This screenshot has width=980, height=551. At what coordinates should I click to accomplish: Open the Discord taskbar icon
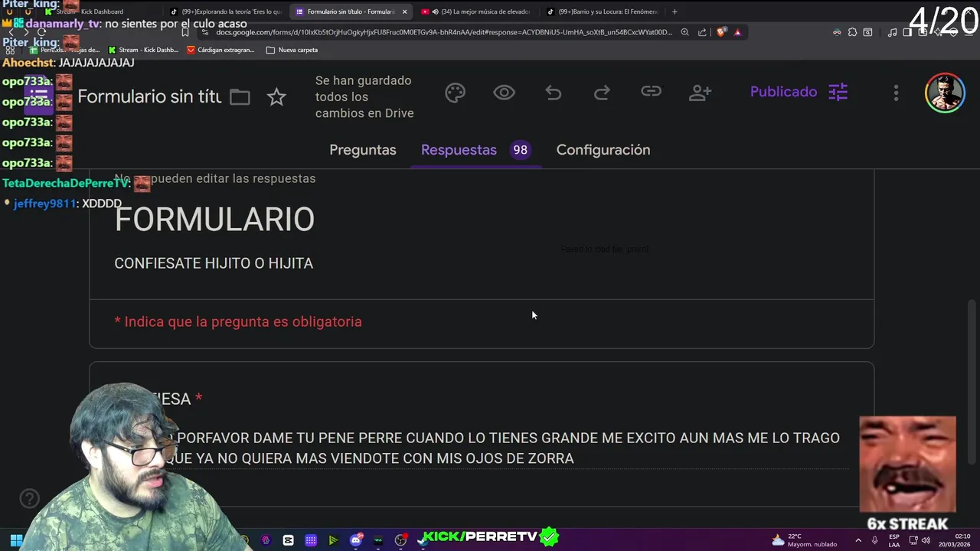point(356,540)
